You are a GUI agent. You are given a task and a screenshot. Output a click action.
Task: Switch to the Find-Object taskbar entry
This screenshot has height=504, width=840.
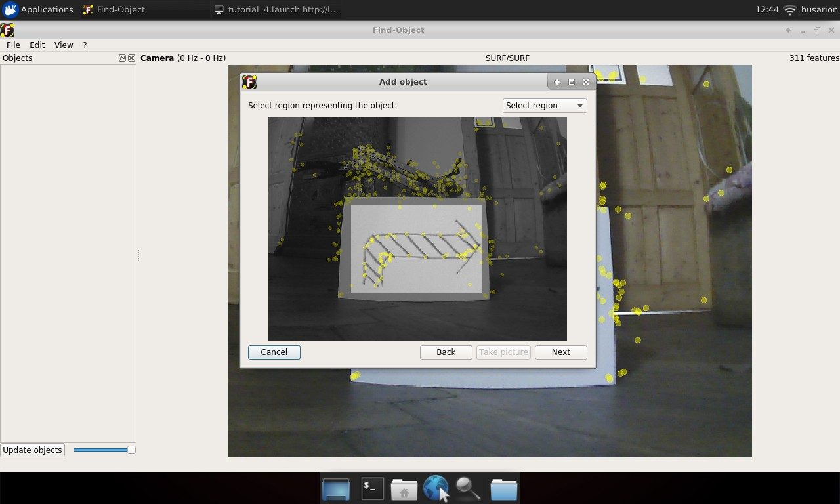tap(114, 10)
